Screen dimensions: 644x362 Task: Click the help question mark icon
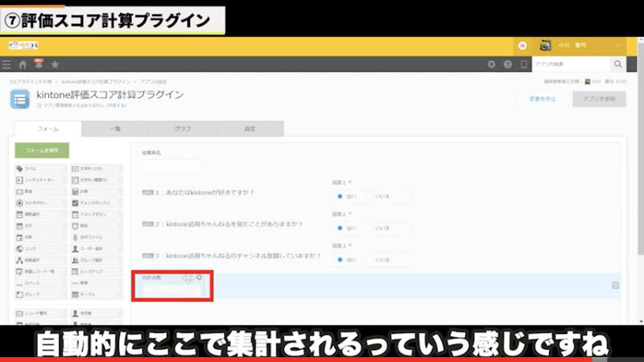[x=507, y=64]
